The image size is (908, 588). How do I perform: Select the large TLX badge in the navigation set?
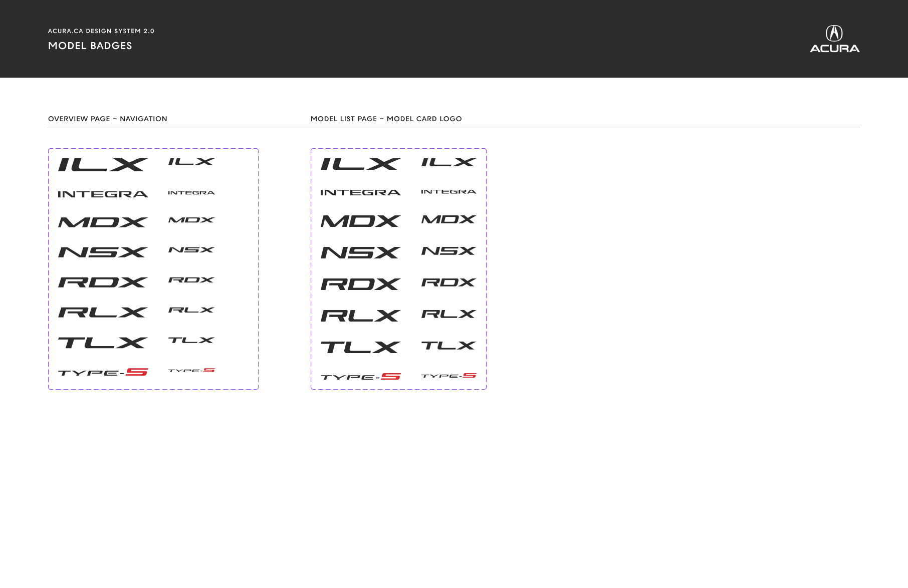(103, 343)
